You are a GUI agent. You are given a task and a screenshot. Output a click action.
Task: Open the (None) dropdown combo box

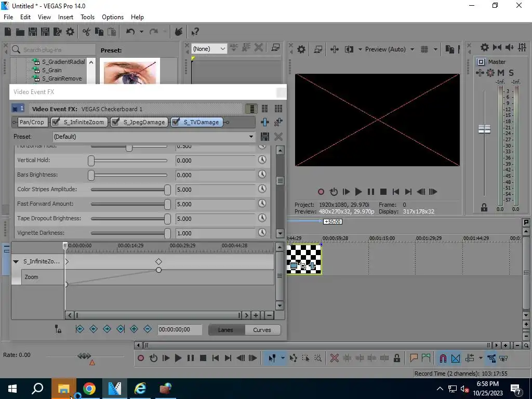209,49
